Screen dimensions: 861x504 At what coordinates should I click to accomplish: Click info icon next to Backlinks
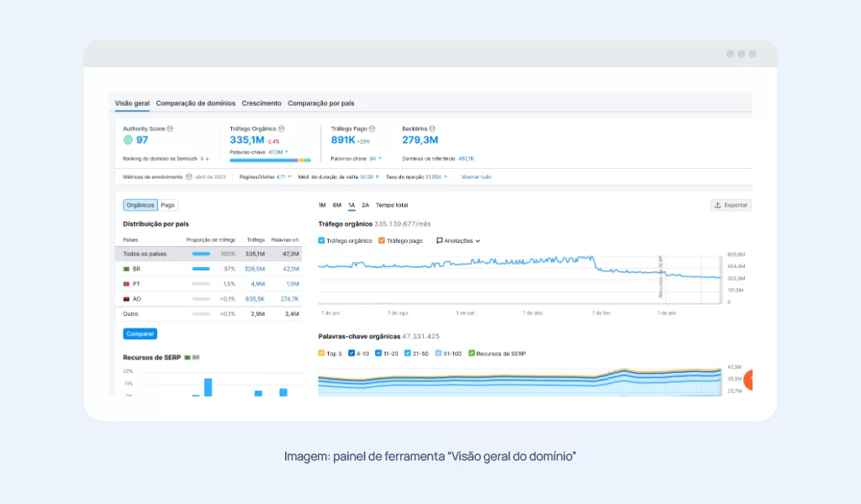(432, 129)
